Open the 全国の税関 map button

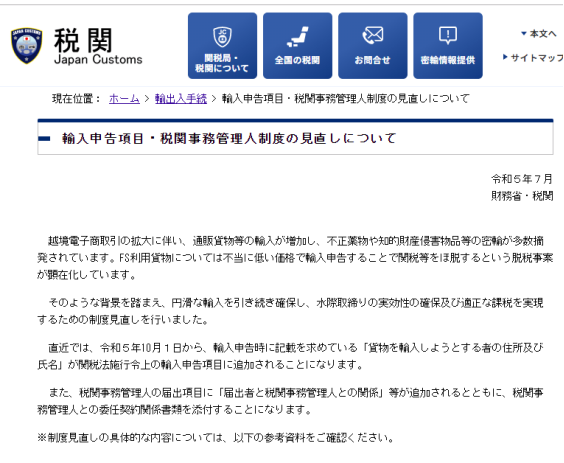click(297, 46)
